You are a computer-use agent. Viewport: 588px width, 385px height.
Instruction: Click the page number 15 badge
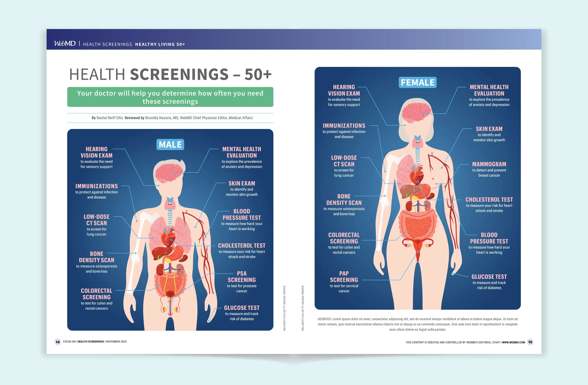[530, 342]
